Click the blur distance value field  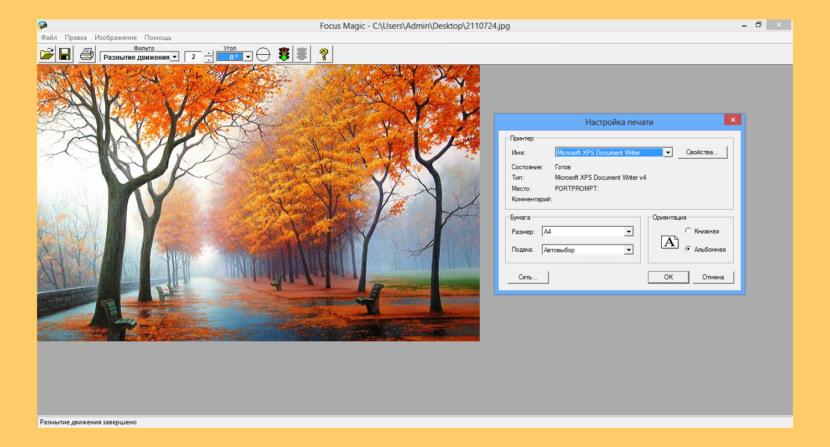(194, 57)
